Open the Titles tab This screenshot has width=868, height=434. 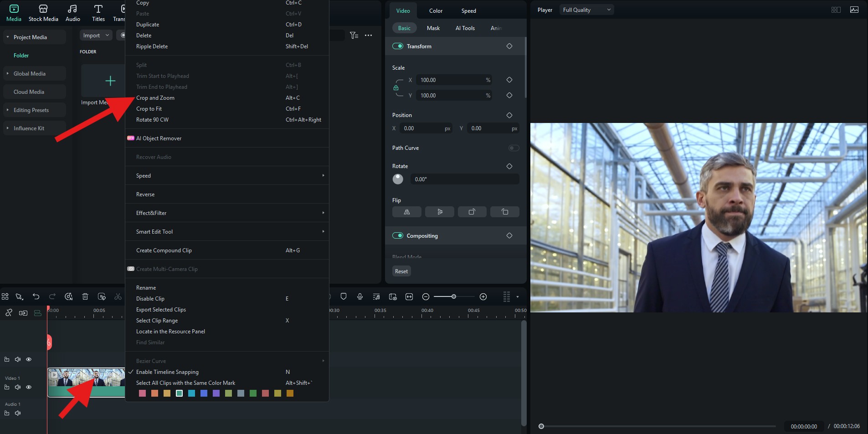tap(98, 13)
